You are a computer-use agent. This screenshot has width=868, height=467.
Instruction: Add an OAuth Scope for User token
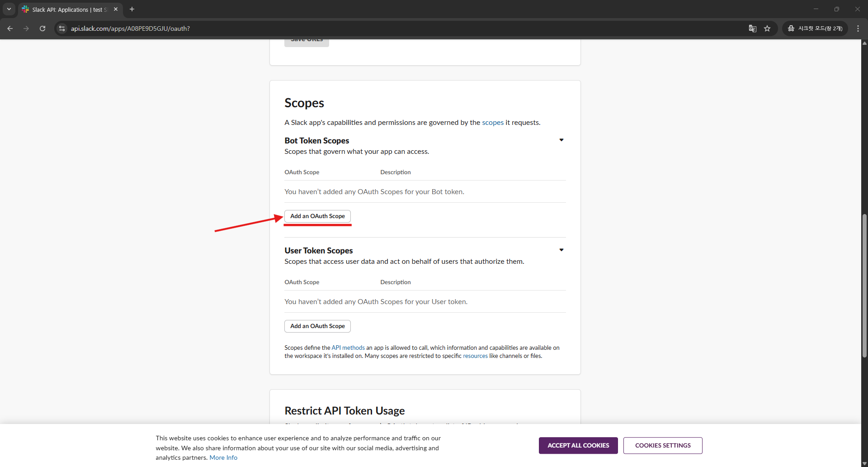317,326
